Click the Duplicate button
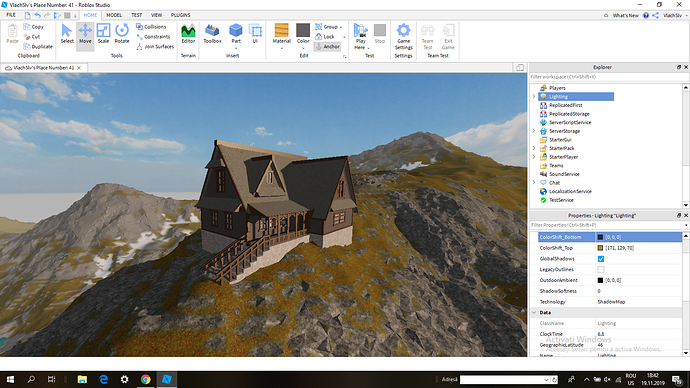This screenshot has height=388, width=690. 38,46
